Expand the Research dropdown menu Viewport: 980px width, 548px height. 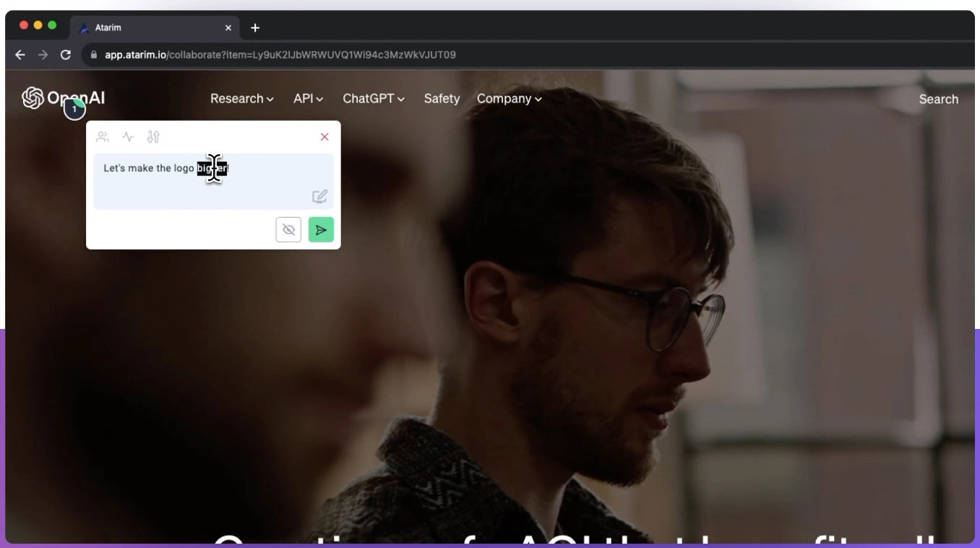point(241,99)
